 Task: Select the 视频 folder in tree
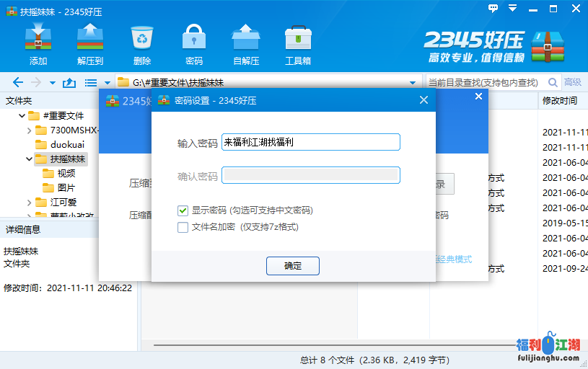[x=66, y=173]
